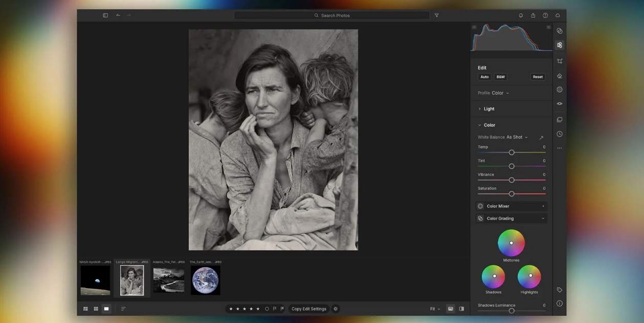Toggle the left sidebar panel icon
Image resolution: width=644 pixels, height=323 pixels.
pos(105,15)
